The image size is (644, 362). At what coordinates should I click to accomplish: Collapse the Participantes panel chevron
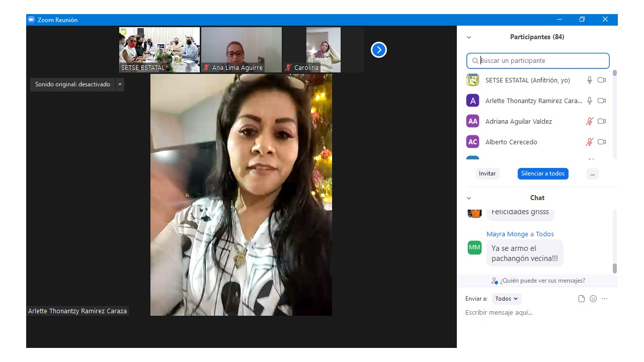pyautogui.click(x=469, y=37)
